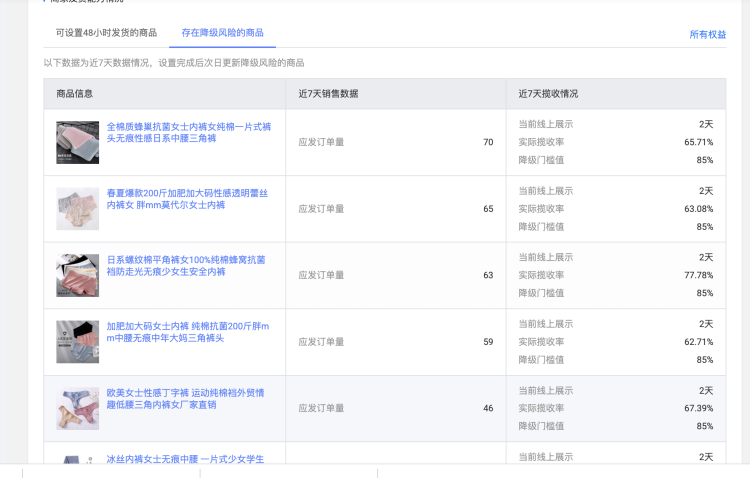Click the 近7天销售数据 column header
Screen dimensions: 750x478
click(328, 94)
